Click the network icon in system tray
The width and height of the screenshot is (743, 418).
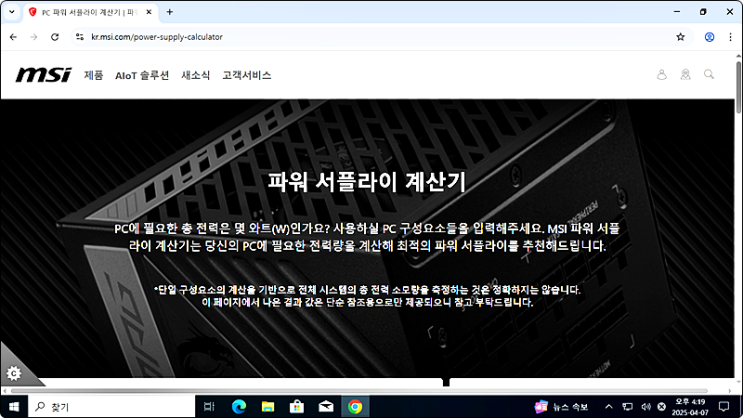627,407
